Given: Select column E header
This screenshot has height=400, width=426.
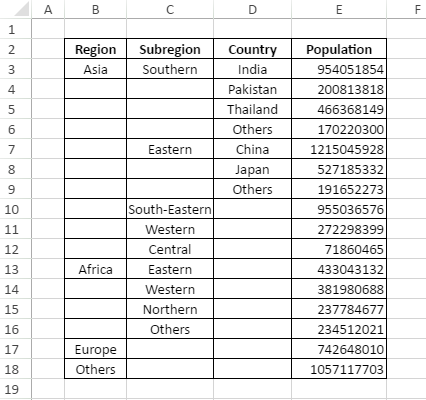Looking at the screenshot, I should pos(339,9).
